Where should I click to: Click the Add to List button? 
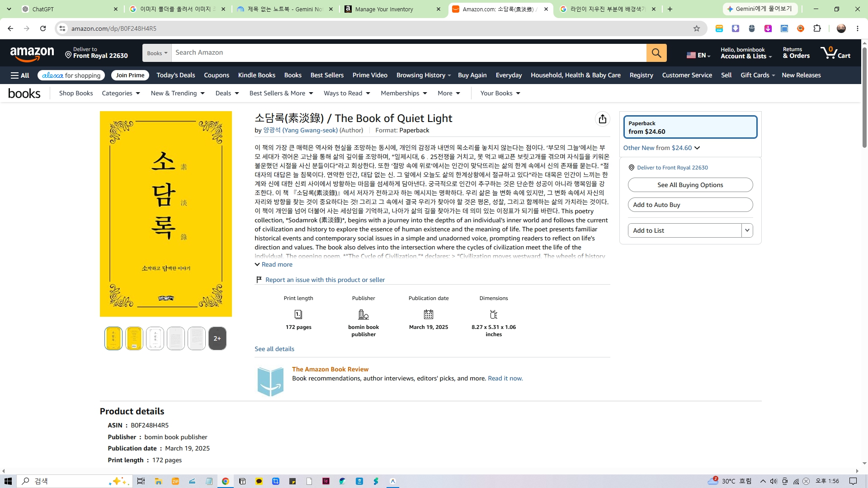tap(684, 230)
